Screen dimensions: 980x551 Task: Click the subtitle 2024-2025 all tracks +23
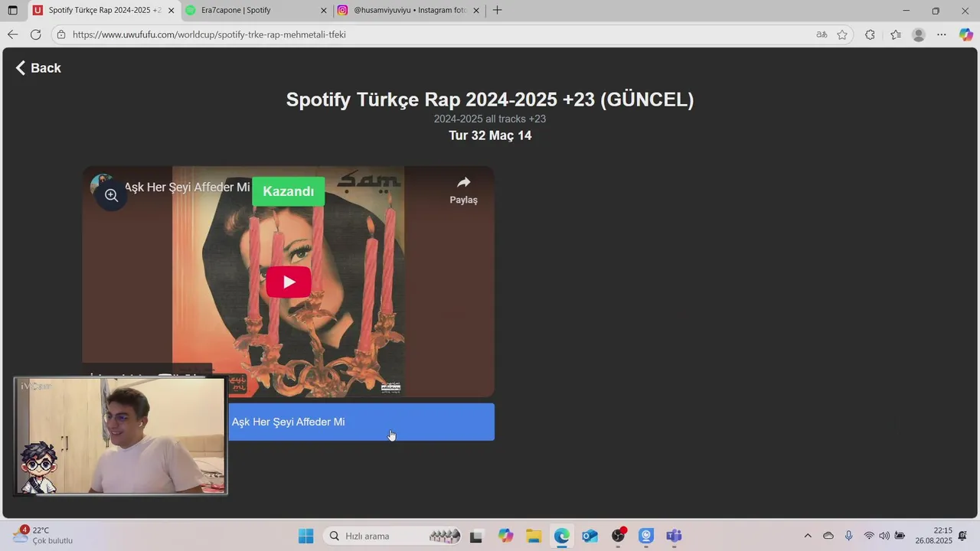click(490, 119)
